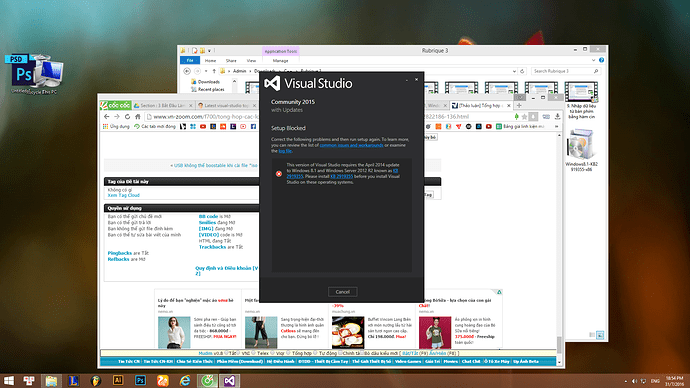
Task: Reload the page in Cốc Cốc
Action: (x=127, y=117)
